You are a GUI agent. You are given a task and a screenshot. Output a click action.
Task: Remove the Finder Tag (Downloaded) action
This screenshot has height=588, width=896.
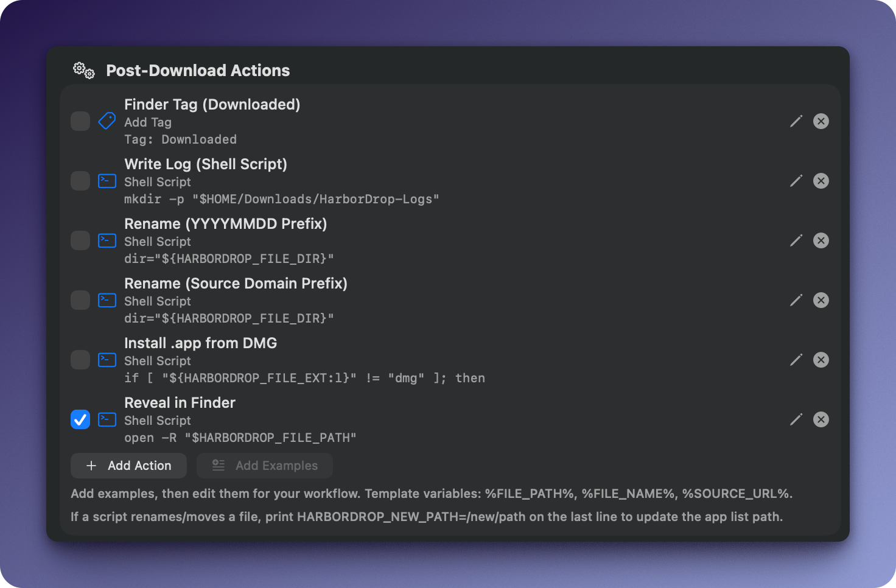821,121
